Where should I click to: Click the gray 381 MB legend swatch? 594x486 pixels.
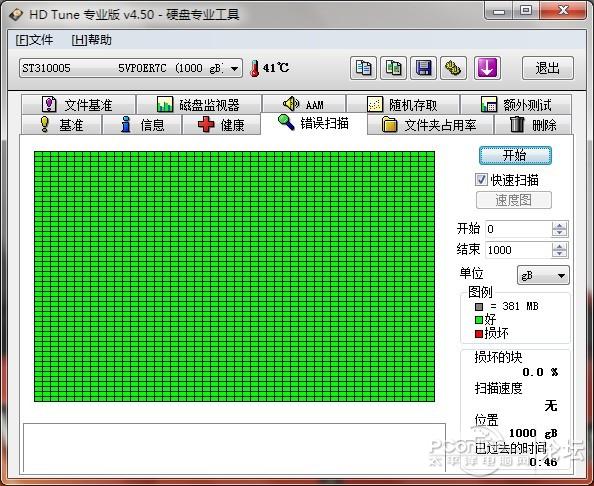[479, 306]
